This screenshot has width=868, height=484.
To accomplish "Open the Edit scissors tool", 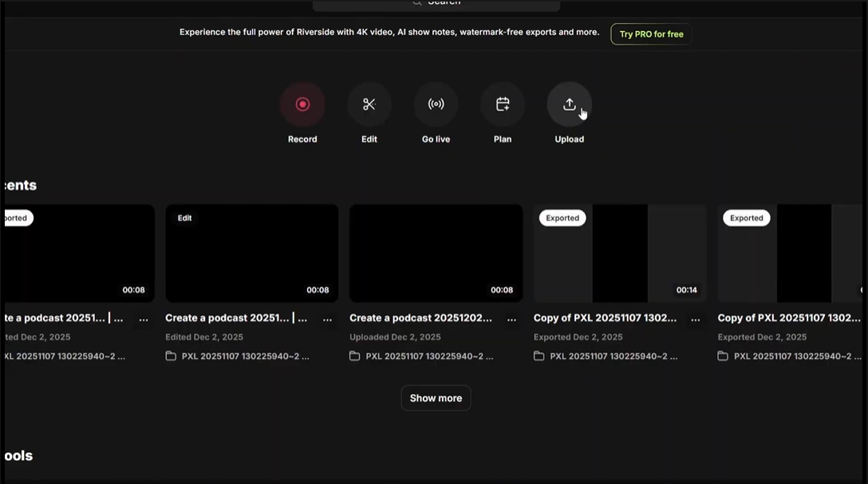I will point(369,104).
